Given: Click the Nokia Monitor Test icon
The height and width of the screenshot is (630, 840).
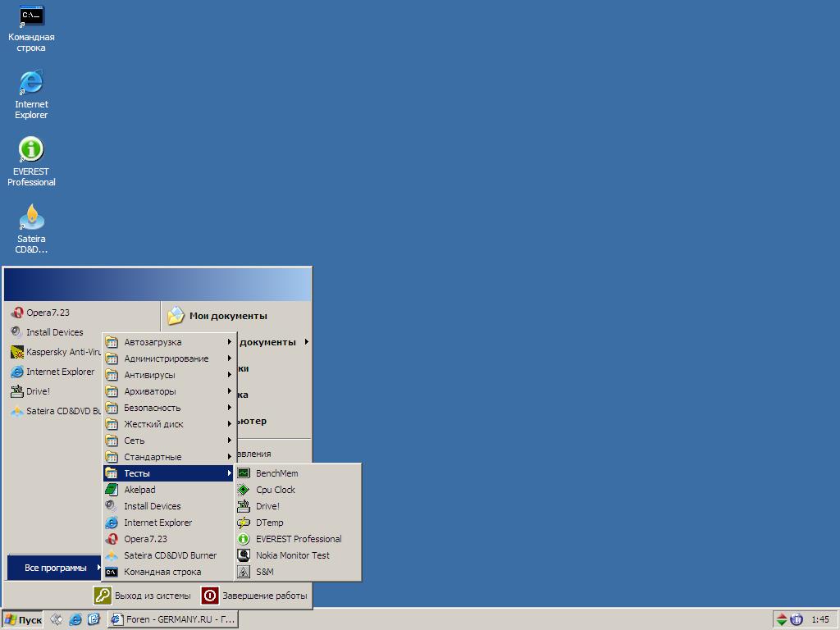Looking at the screenshot, I should [244, 555].
